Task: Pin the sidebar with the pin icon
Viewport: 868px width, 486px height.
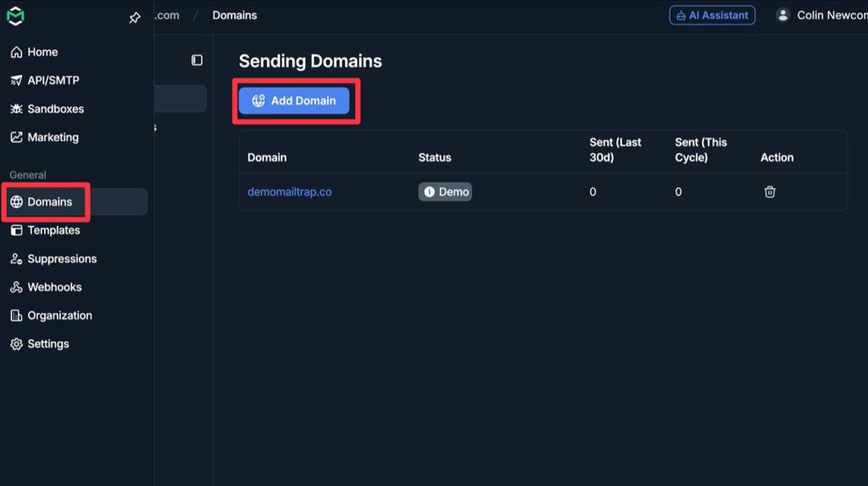Action: click(135, 18)
